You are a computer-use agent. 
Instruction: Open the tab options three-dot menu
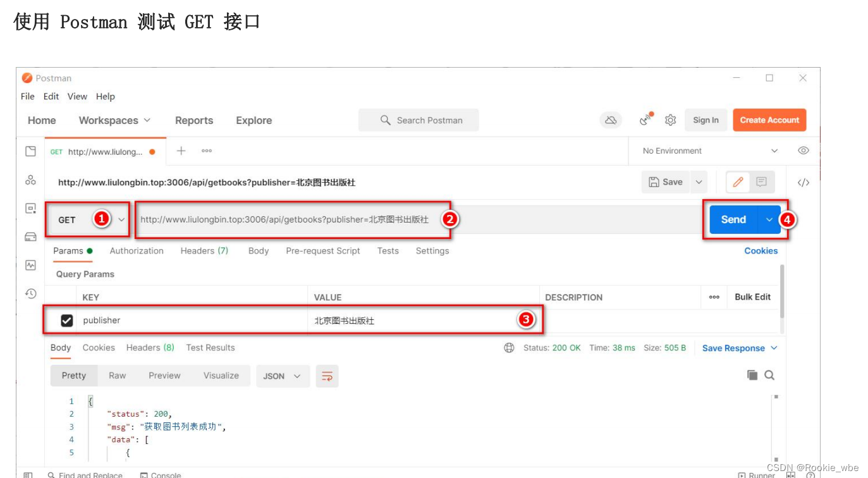point(207,150)
